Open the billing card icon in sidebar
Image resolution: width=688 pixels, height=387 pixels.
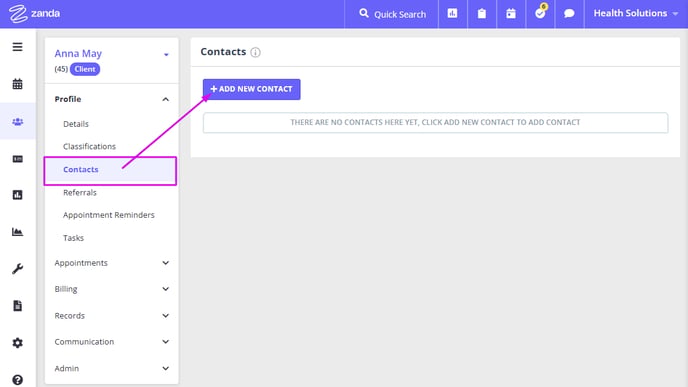(18, 159)
